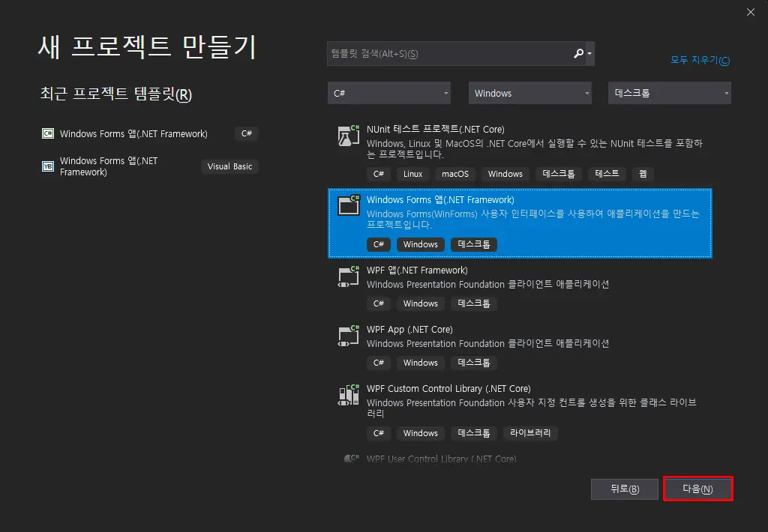Click the Visual Basic tag badge
Viewport: 768px width, 532px height.
[229, 166]
